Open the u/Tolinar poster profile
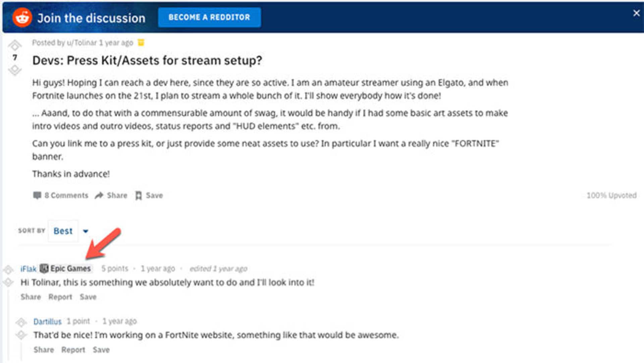Viewport: 644px width, 363px height. click(x=82, y=43)
